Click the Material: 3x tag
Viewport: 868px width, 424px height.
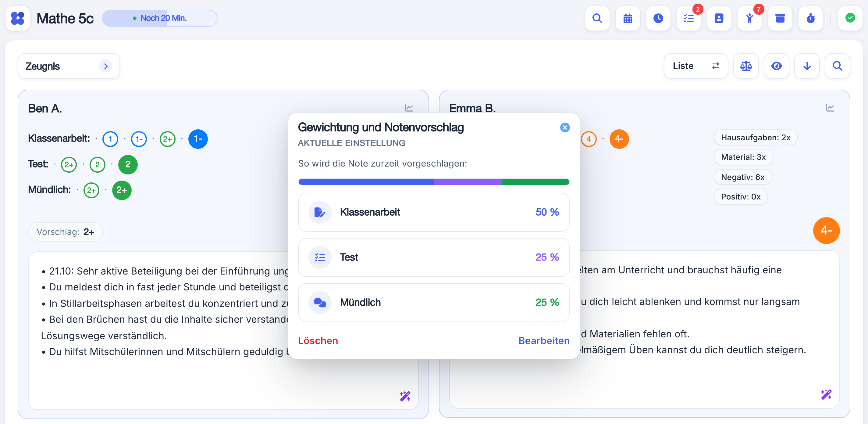743,157
